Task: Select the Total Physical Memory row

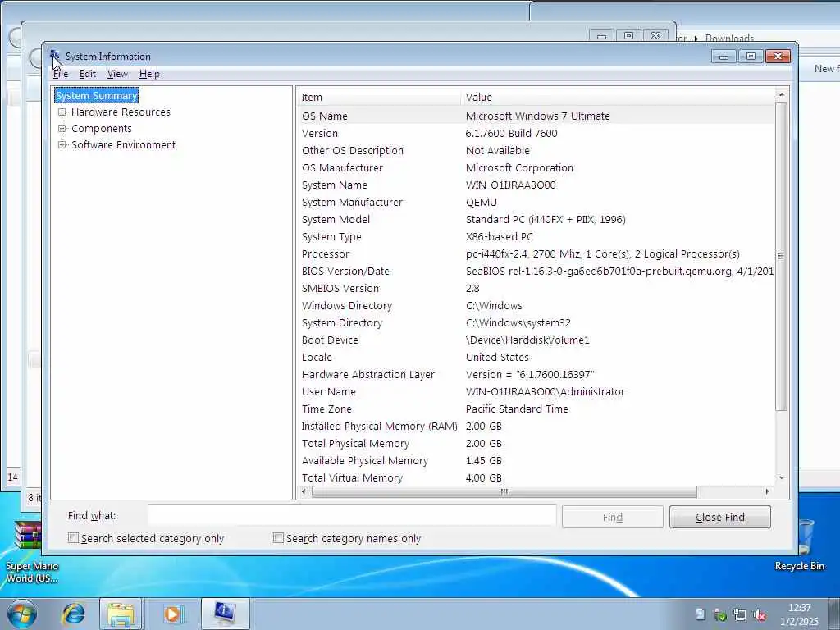Action: tap(536, 443)
